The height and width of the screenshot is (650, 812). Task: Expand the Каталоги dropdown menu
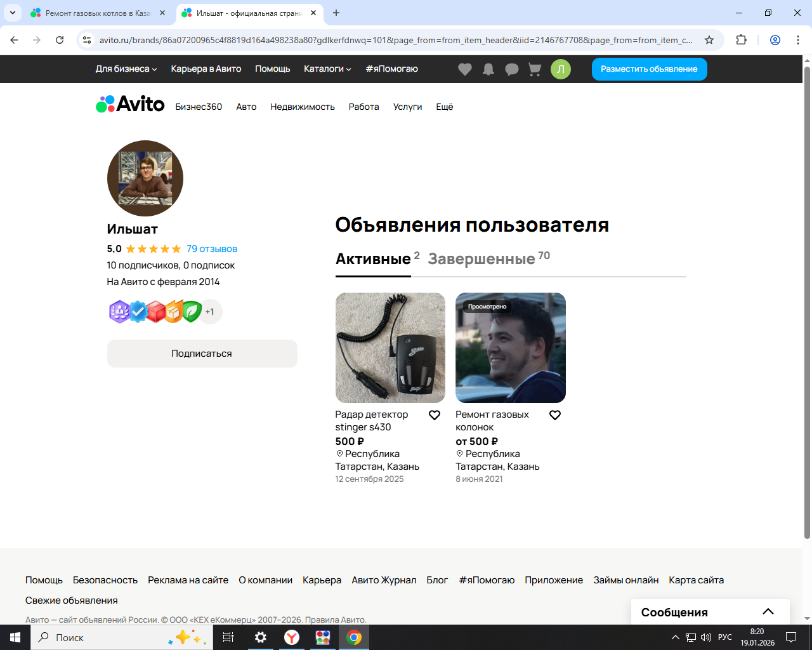(327, 69)
